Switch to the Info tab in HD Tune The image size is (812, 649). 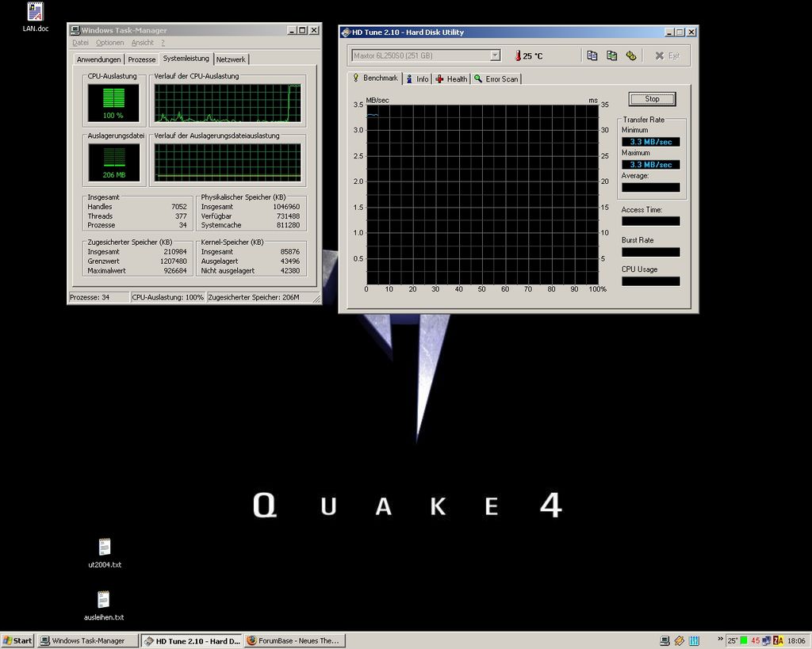coord(417,78)
